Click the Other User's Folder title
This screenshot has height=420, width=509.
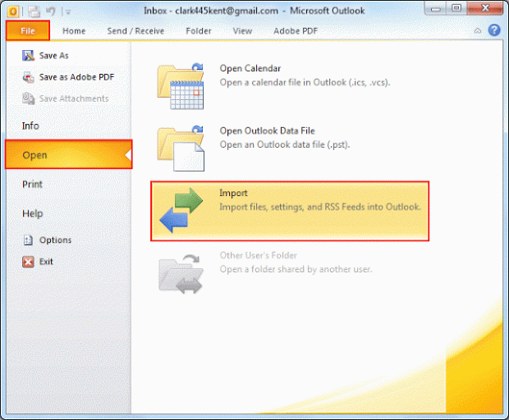(x=259, y=256)
